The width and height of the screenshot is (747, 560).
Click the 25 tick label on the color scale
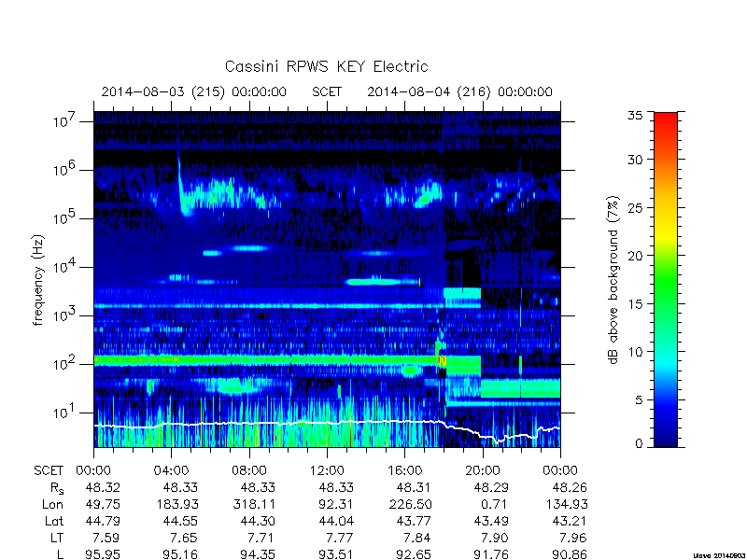(635, 207)
